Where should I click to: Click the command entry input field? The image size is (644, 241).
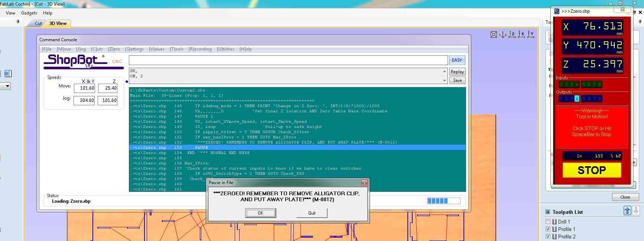pos(288,60)
